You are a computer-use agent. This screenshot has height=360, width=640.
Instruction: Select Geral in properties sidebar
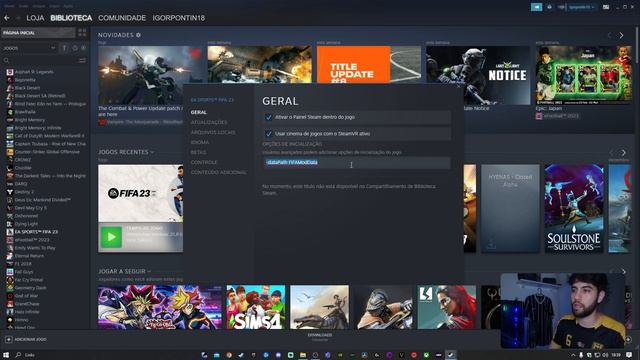[x=198, y=112]
